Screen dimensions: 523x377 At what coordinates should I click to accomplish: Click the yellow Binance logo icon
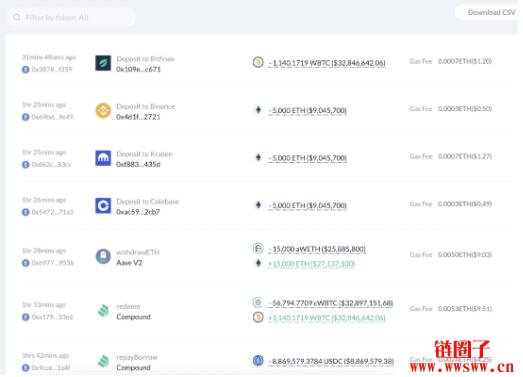pyautogui.click(x=103, y=110)
